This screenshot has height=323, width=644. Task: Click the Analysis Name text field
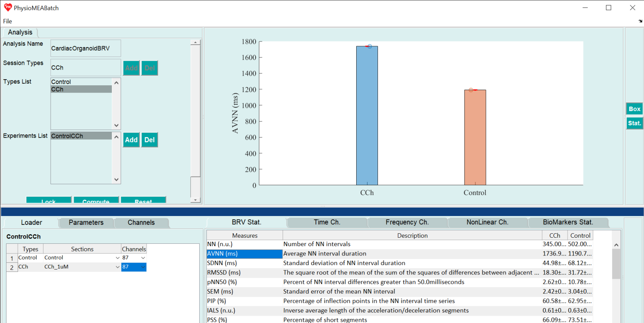pyautogui.click(x=85, y=48)
